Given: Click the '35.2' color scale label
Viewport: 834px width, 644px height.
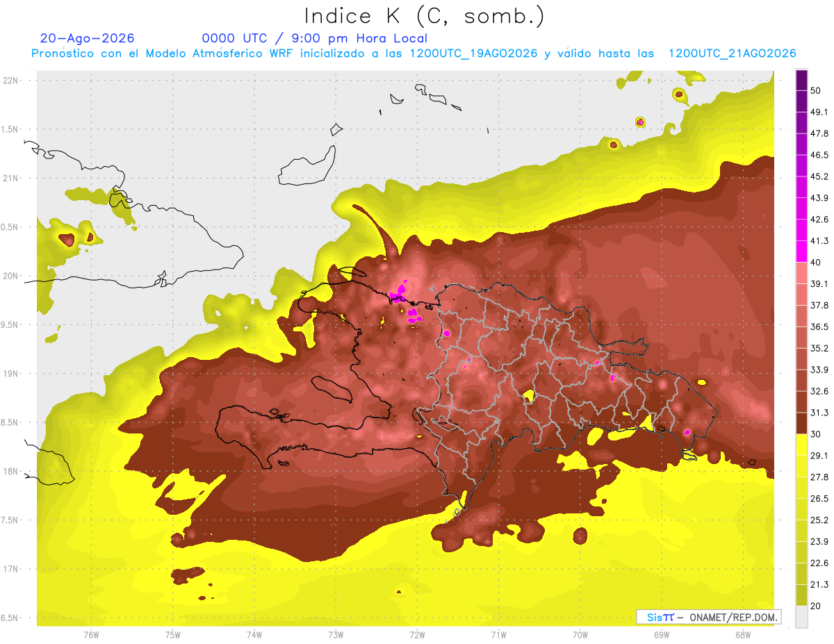Looking at the screenshot, I should [x=819, y=348].
